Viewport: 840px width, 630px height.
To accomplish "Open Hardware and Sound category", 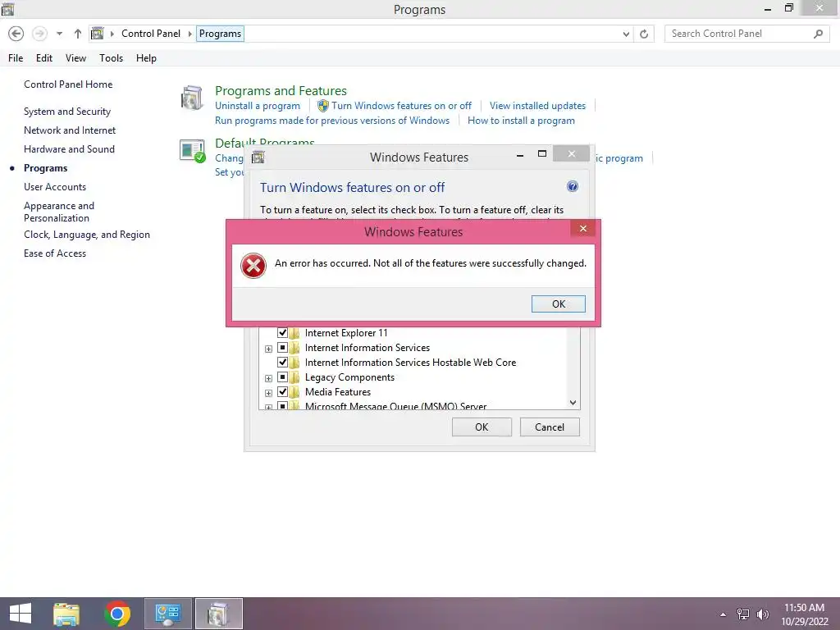I will coord(69,149).
